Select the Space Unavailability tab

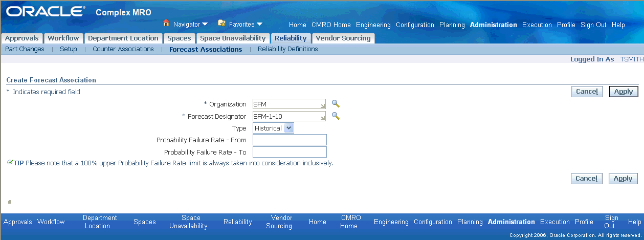click(x=233, y=38)
